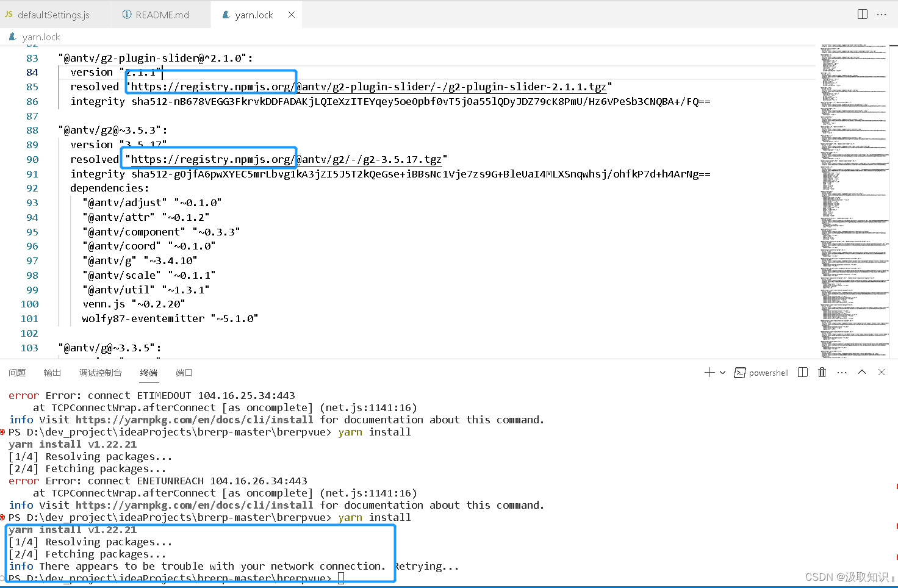Click the integrity sha512-nB678VEGG3 line
Viewport: 898px width, 588px height.
390,101
